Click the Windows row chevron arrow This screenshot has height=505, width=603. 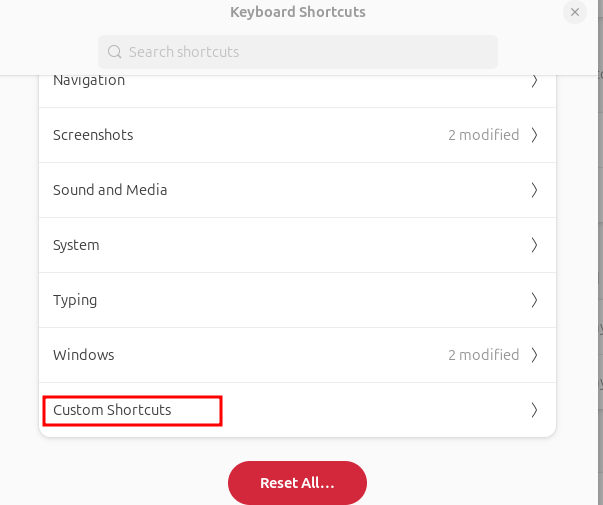(534, 355)
